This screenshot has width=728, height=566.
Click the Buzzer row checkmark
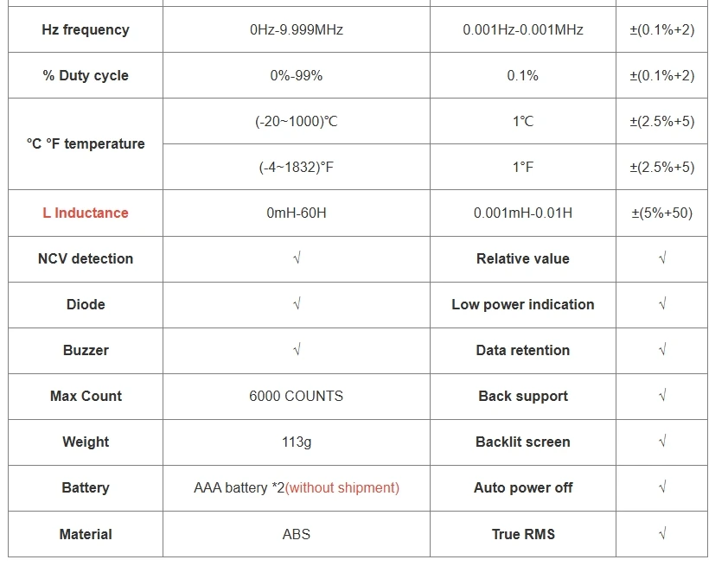297,349
